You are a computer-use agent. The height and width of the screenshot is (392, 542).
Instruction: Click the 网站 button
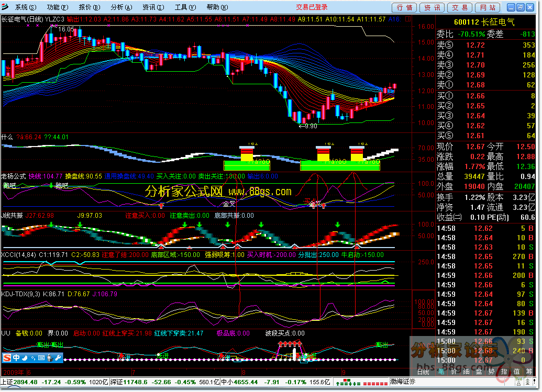(488, 8)
